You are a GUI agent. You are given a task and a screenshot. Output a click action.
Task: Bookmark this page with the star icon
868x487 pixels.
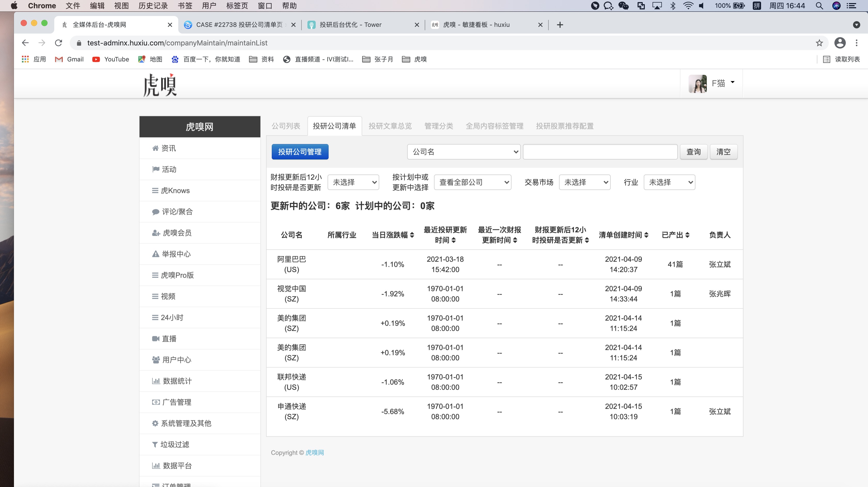(819, 43)
